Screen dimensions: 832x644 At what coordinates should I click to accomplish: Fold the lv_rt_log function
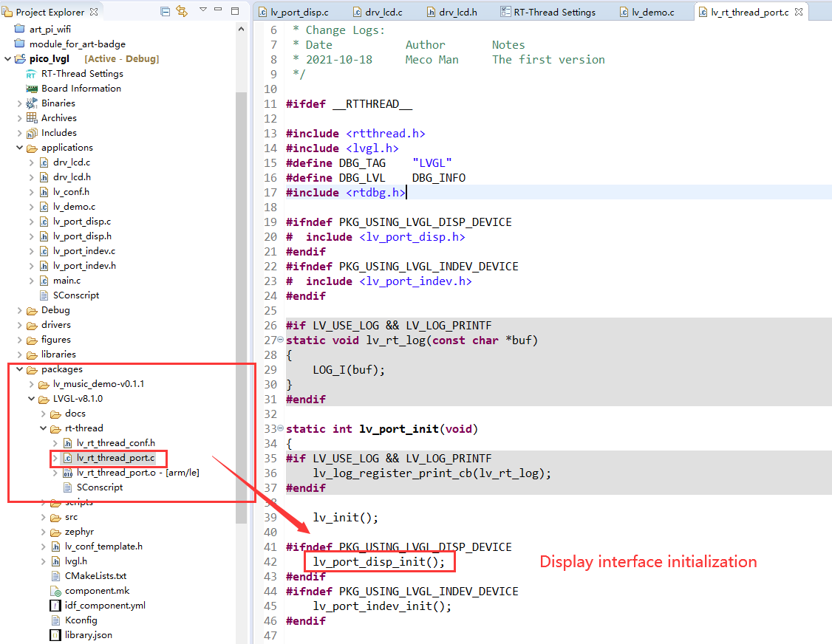(280, 340)
